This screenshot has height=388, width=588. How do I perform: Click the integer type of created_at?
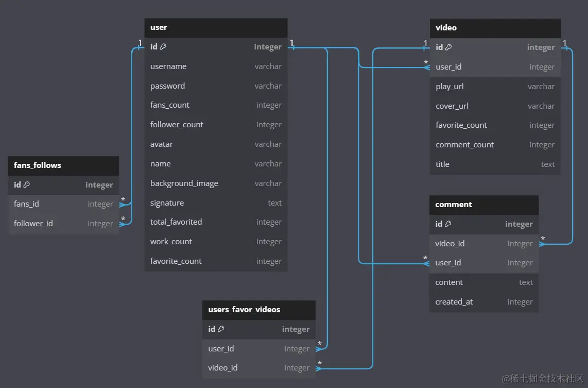[x=520, y=302]
